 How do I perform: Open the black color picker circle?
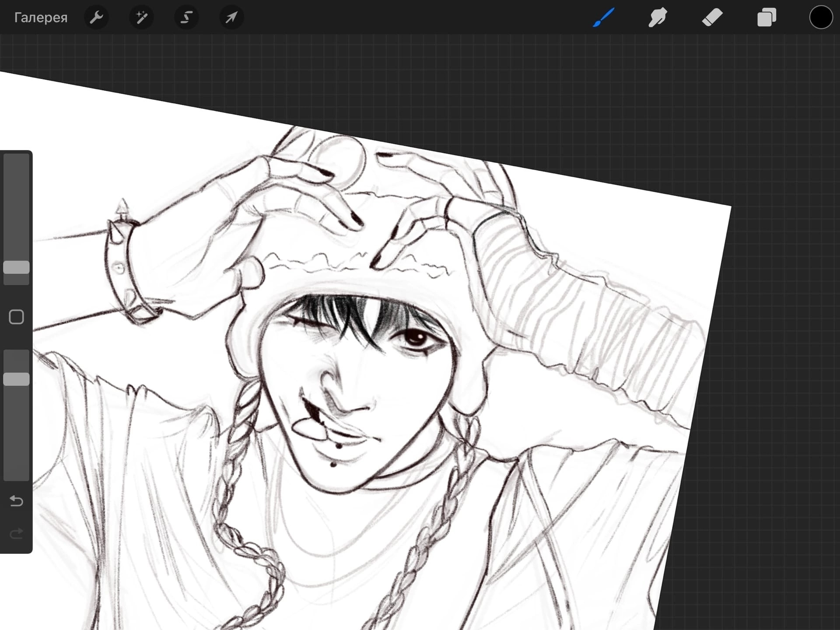(x=821, y=17)
